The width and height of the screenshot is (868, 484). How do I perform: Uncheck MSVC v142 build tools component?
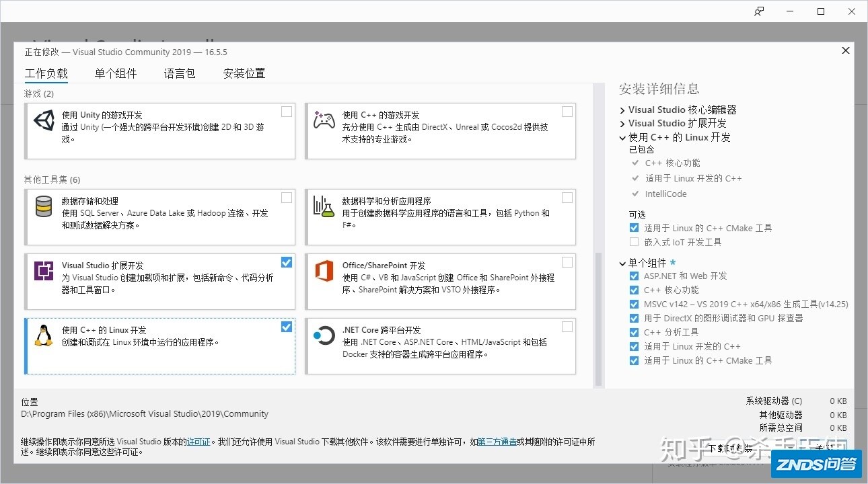[634, 304]
